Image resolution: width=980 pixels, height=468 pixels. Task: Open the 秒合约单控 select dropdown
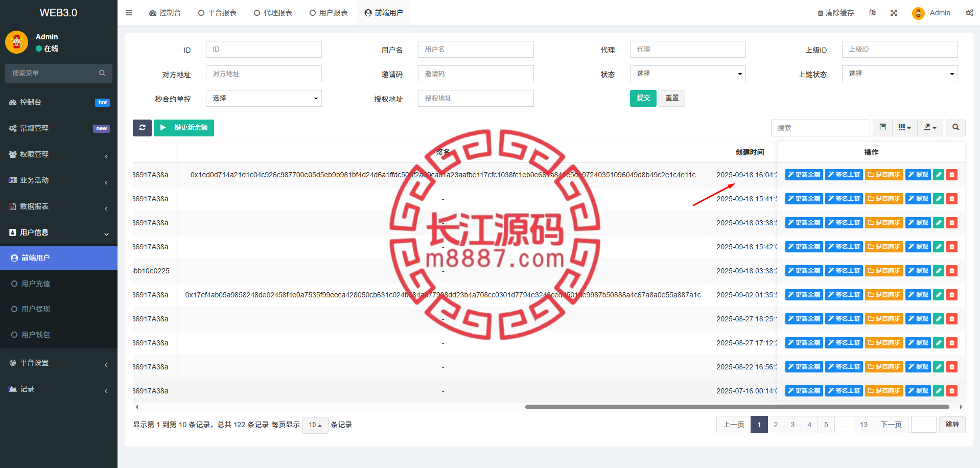(x=264, y=98)
